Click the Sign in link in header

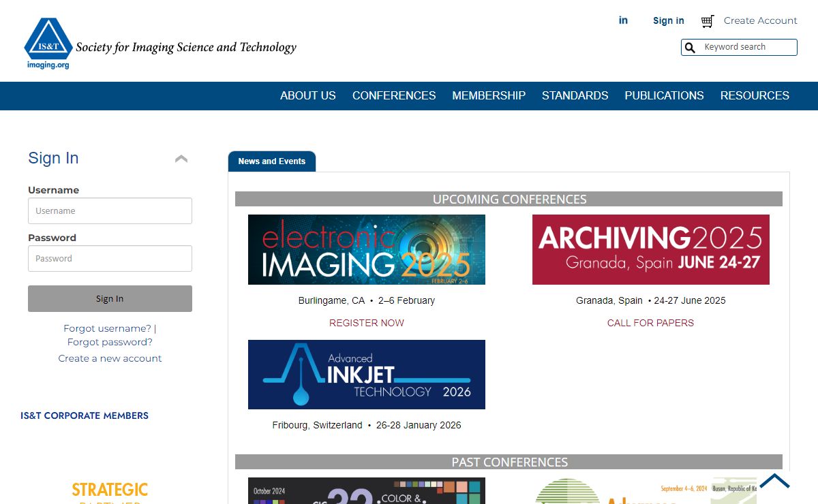pyautogui.click(x=669, y=20)
